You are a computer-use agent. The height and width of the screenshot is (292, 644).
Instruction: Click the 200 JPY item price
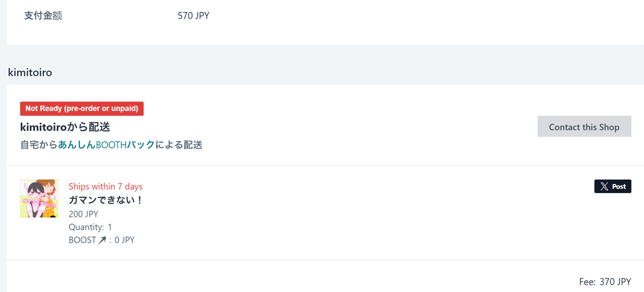click(83, 214)
